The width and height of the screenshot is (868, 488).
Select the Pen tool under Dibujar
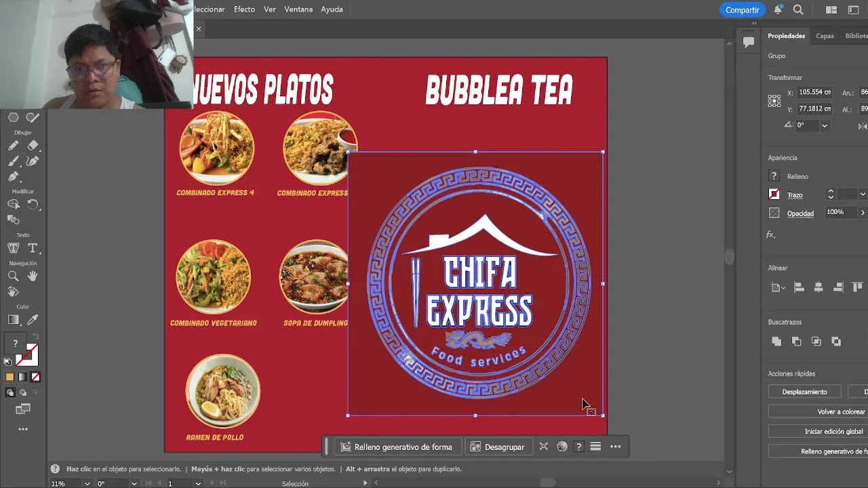13,177
